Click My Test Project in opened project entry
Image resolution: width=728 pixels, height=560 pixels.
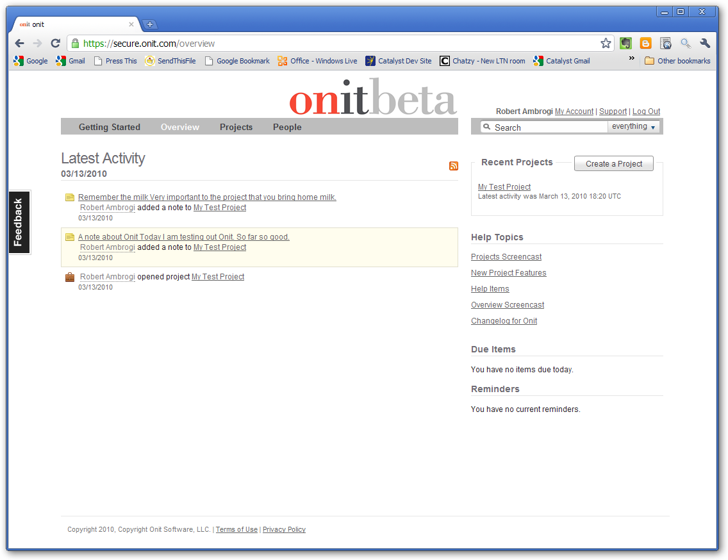coord(218,277)
